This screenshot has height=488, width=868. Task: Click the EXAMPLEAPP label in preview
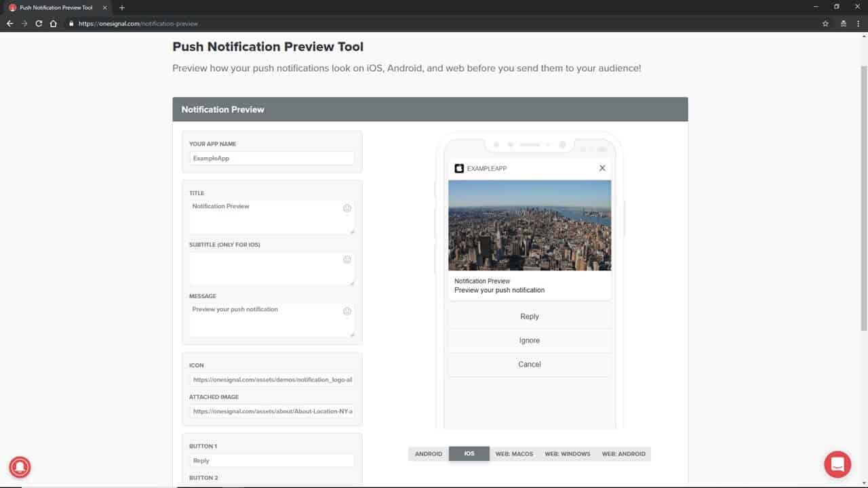487,168
